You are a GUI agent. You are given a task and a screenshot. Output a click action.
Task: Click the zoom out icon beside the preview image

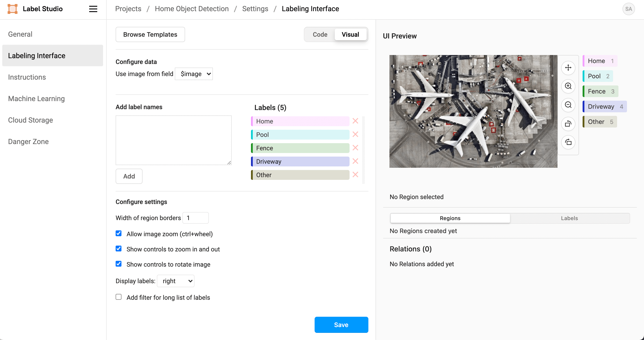[568, 105]
